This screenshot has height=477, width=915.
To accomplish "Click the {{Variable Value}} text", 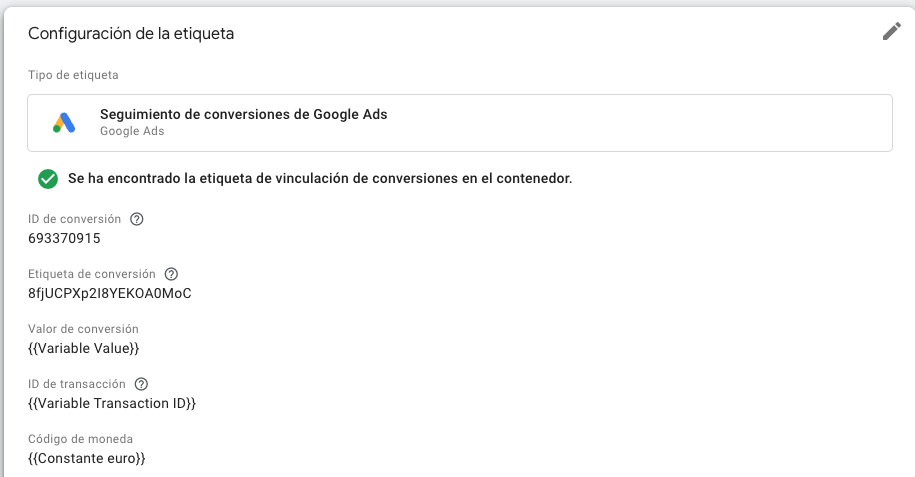I will [83, 349].
